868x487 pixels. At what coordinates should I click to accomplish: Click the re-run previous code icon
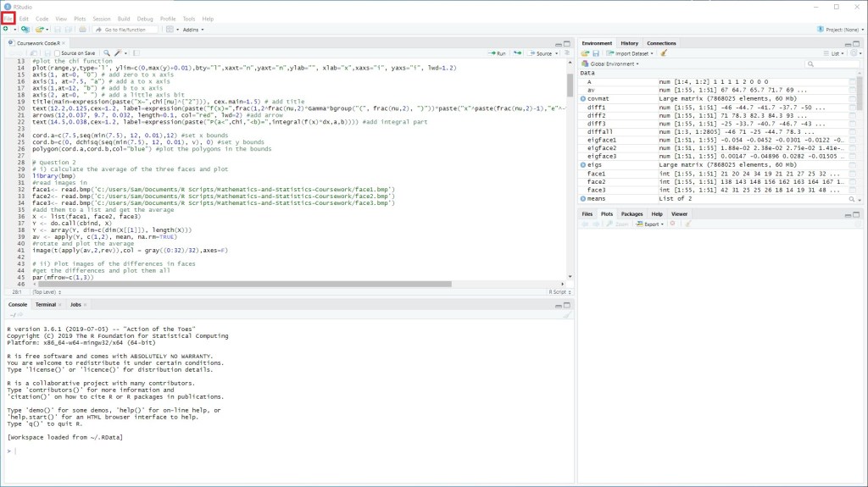(516, 53)
